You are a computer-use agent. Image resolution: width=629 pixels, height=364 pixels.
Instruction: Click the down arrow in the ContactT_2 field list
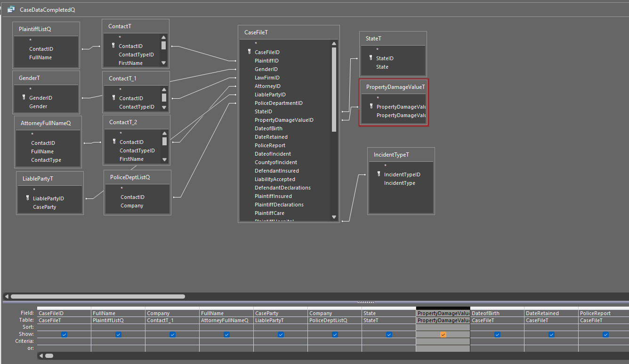tap(164, 159)
